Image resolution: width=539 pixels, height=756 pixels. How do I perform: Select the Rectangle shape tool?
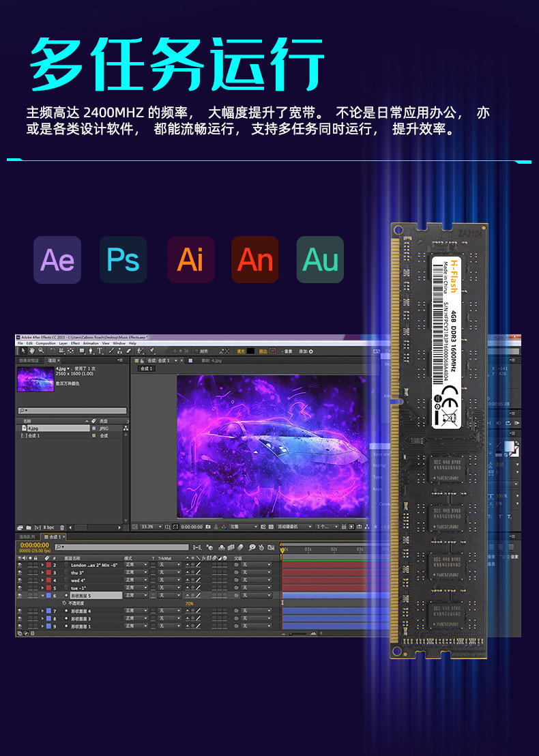click(x=82, y=351)
